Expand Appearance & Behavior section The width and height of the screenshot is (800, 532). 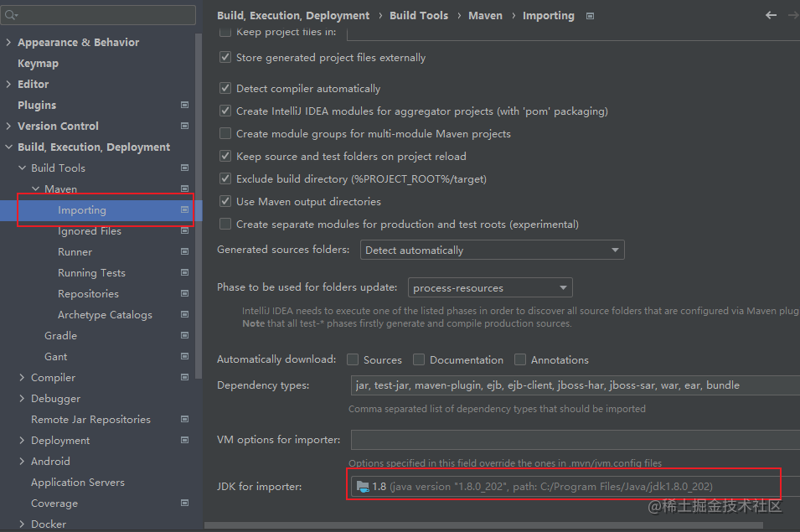coord(8,42)
